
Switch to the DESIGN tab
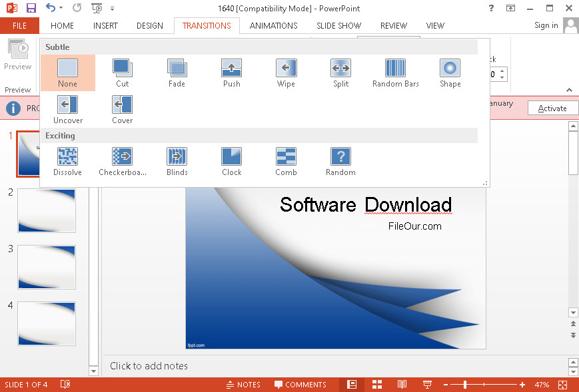[149, 25]
